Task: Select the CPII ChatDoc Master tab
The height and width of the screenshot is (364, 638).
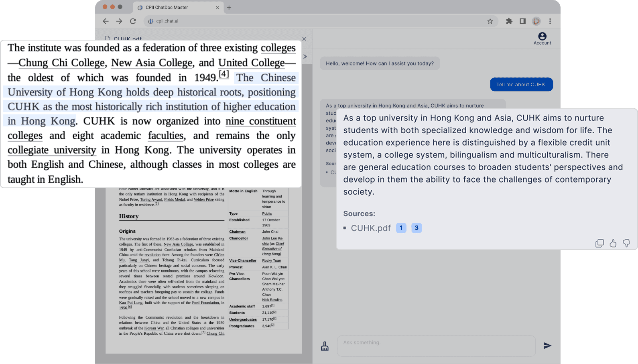Action: point(179,7)
